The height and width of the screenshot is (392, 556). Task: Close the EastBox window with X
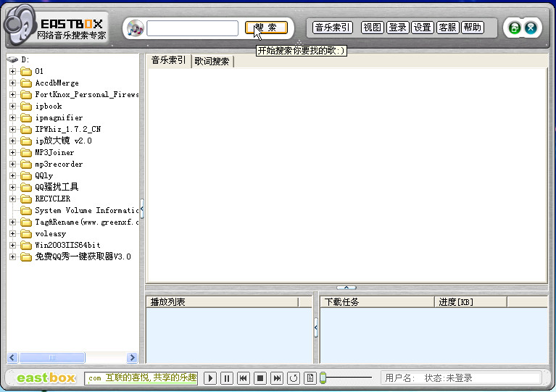coord(531,28)
